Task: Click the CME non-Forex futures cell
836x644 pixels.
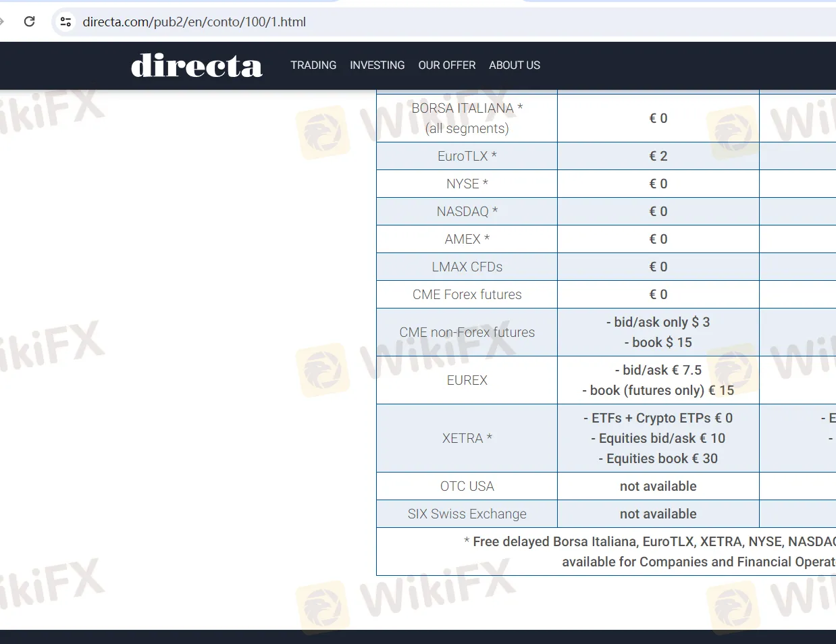Action: point(467,332)
